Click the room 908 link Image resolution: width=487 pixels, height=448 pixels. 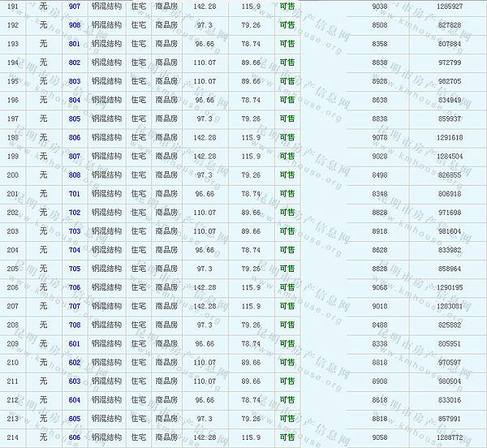click(x=75, y=25)
